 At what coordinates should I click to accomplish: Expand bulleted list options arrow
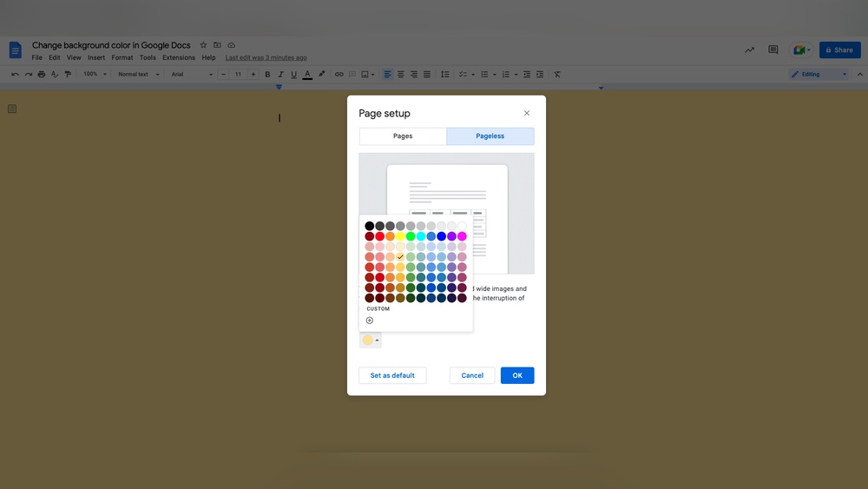point(495,74)
